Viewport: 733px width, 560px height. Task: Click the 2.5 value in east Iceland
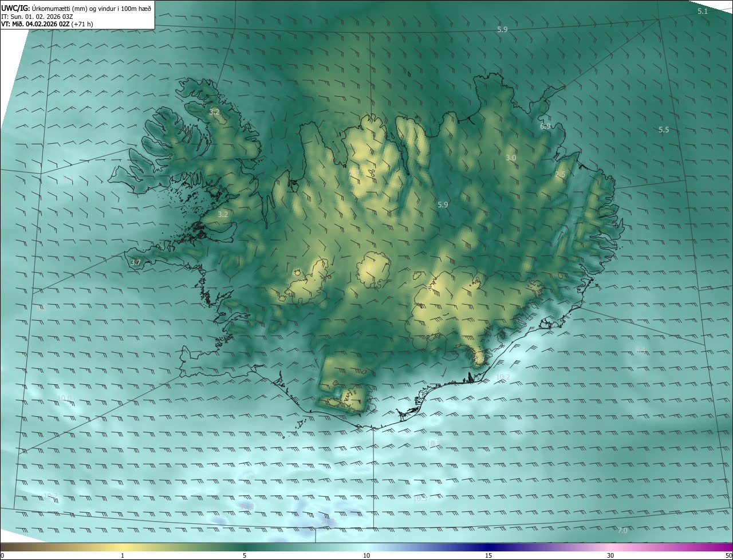tap(560, 174)
